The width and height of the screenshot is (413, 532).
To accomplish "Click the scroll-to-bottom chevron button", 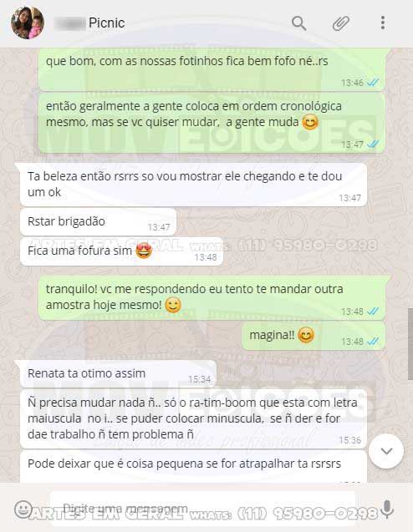I will [x=386, y=451].
